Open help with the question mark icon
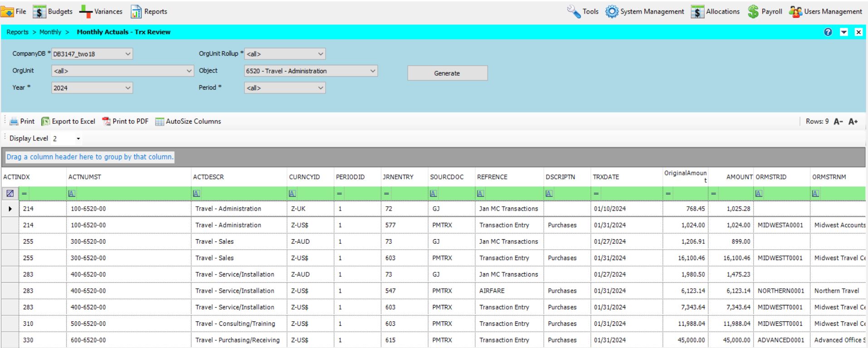The image size is (868, 348). coord(829,32)
